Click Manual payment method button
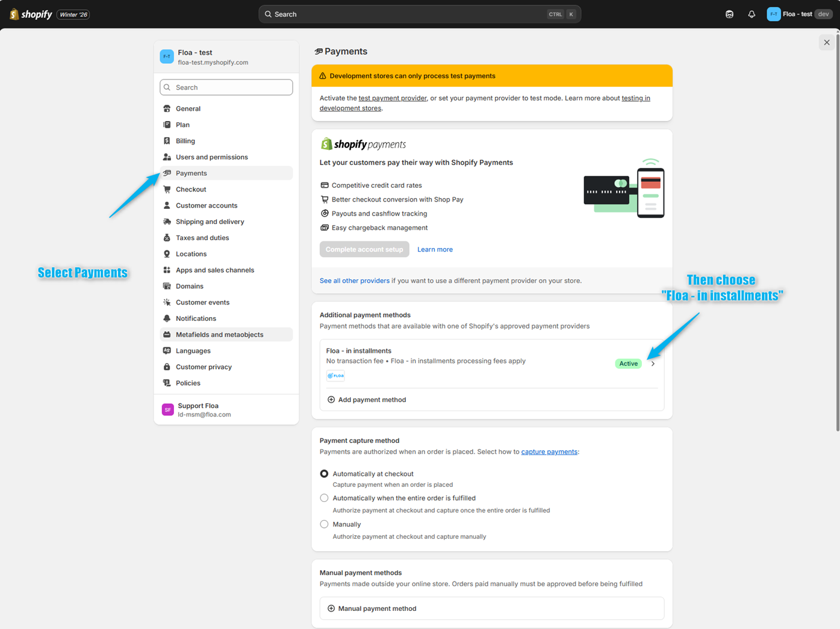Screen dimensions: 840x629 (492, 609)
